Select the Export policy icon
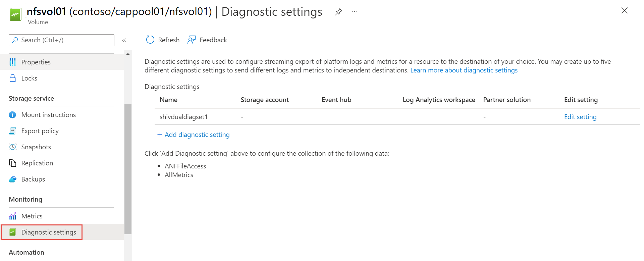644x261 pixels. [12, 130]
